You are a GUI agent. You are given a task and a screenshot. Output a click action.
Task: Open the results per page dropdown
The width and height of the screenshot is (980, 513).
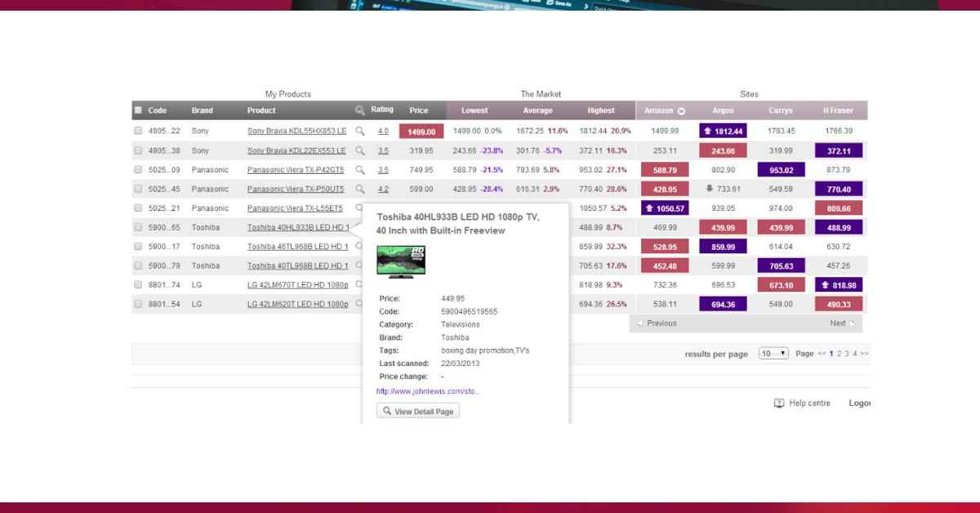(773, 354)
